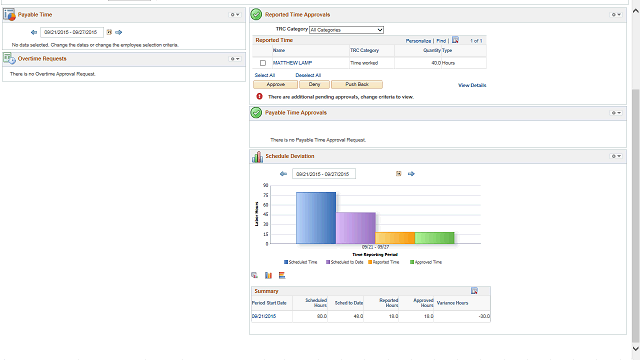Go to previous Payable Time period
The width and height of the screenshot is (640, 360).
click(34, 32)
